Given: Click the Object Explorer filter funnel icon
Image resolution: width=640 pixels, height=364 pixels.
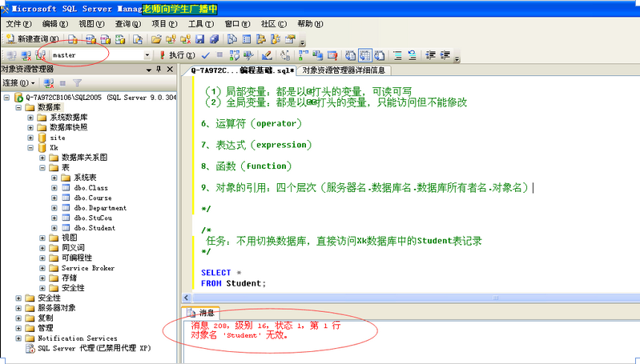Looking at the screenshot, I should click(77, 83).
